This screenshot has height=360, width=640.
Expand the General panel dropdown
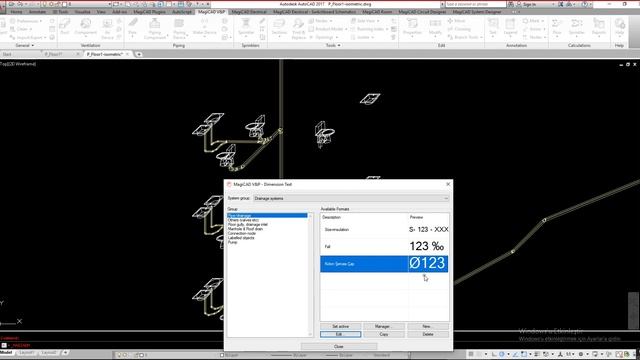click(x=24, y=45)
